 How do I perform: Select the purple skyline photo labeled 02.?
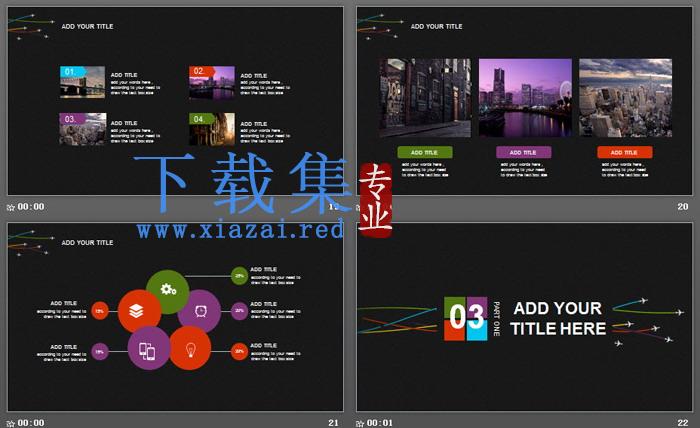[x=212, y=82]
